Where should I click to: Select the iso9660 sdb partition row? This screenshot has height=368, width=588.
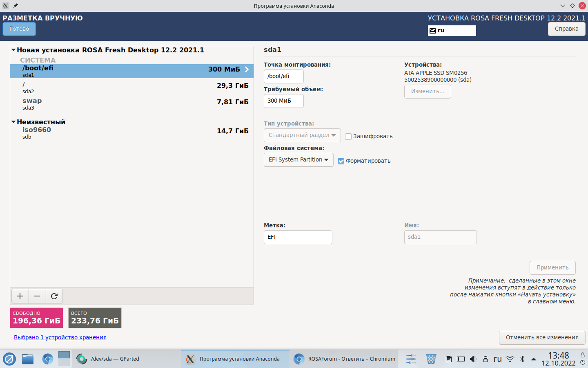coord(132,133)
